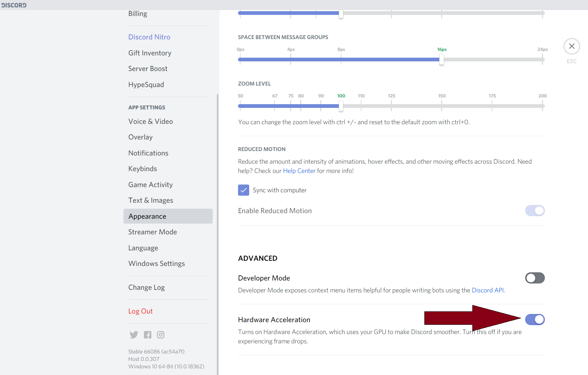
Task: Click Windows 10 64-Bit build text
Action: [166, 366]
